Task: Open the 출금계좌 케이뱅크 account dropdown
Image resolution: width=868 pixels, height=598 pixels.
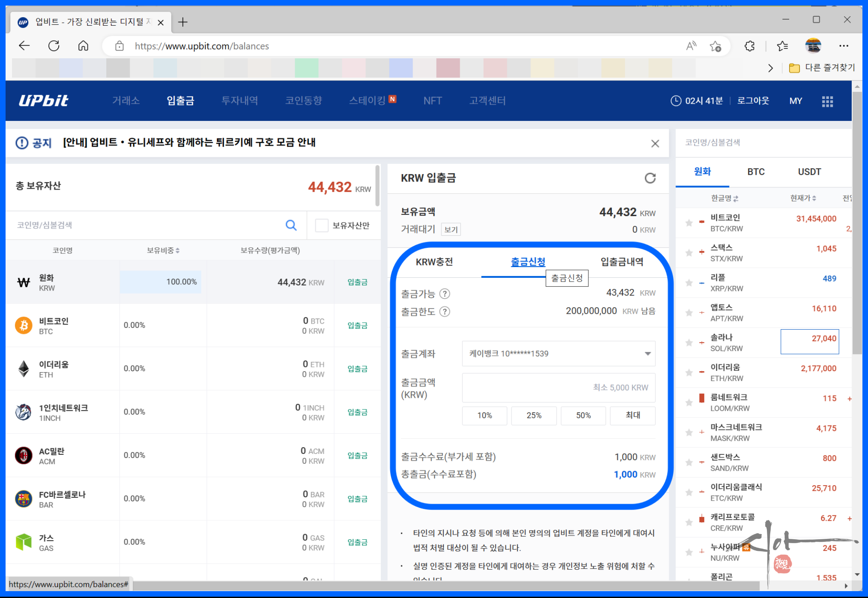Action: tap(558, 354)
